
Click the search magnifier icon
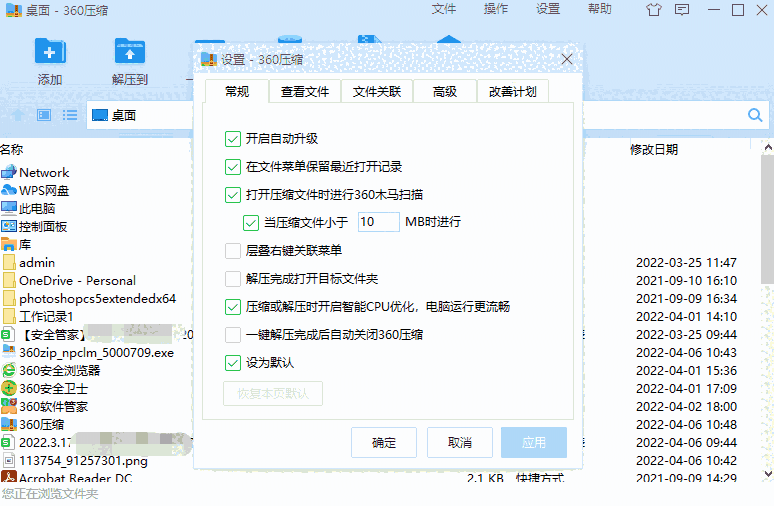[x=755, y=115]
